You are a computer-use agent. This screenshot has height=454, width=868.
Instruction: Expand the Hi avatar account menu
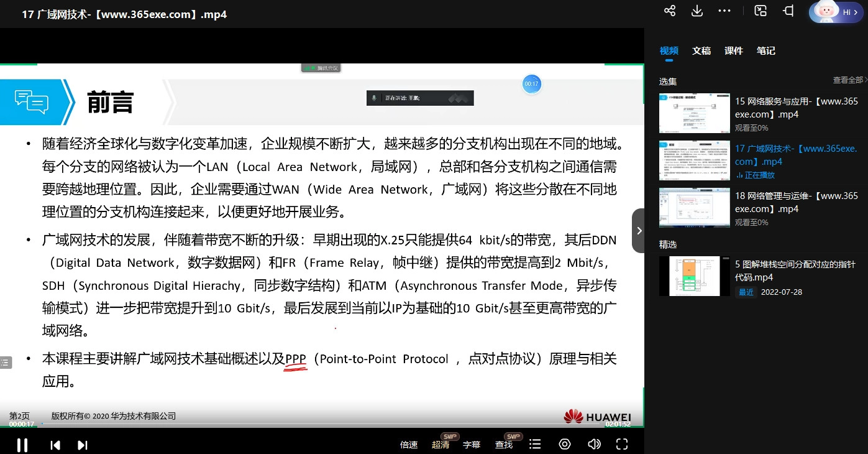click(836, 12)
